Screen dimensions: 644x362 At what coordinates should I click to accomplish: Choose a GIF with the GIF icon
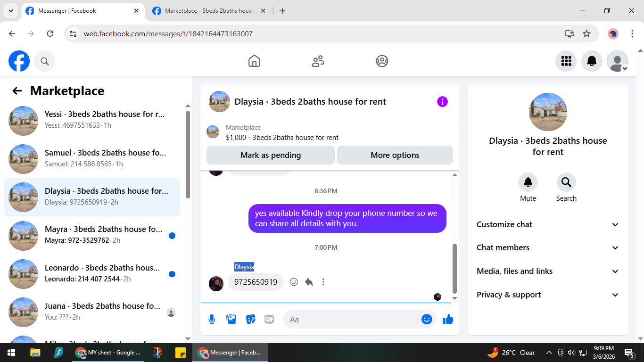[x=269, y=320]
